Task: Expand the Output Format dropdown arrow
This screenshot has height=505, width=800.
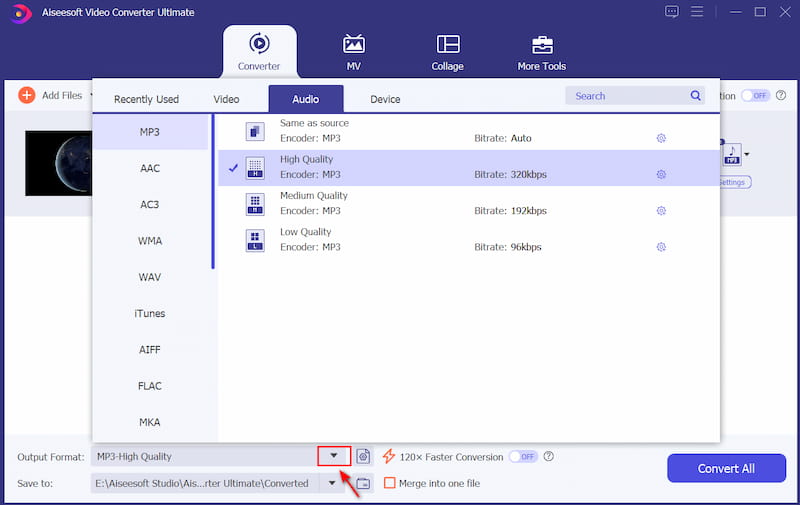Action: [x=334, y=456]
